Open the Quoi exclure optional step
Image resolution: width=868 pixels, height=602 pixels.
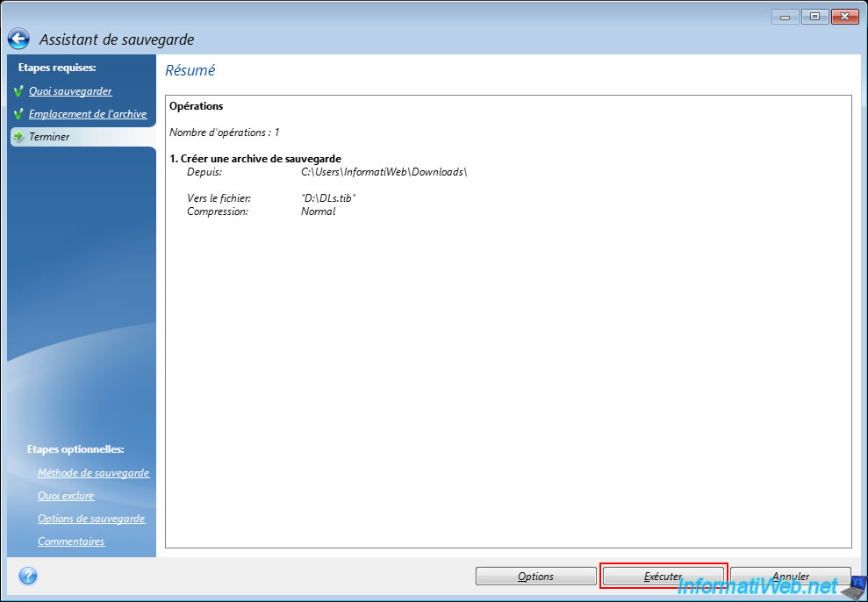66,496
